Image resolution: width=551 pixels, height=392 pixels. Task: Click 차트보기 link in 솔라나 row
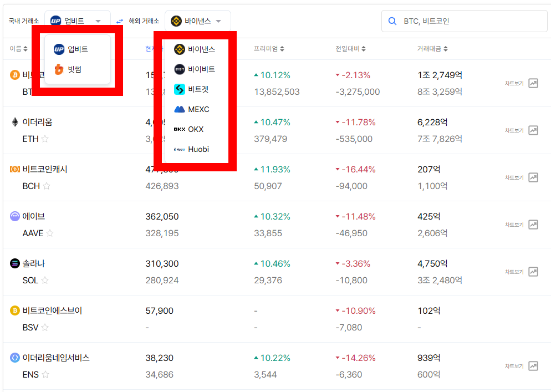tap(514, 272)
